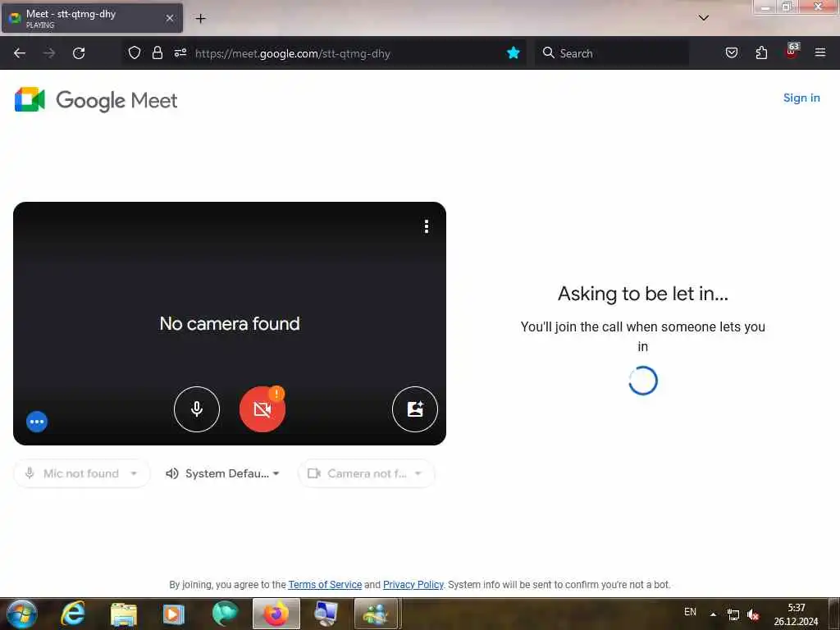Open the list all tabs chevron

click(x=704, y=18)
